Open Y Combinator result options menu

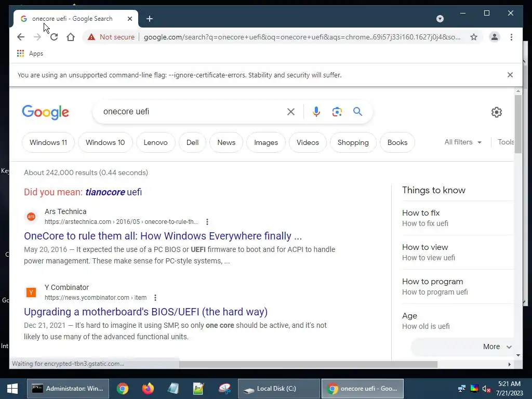coord(155,298)
